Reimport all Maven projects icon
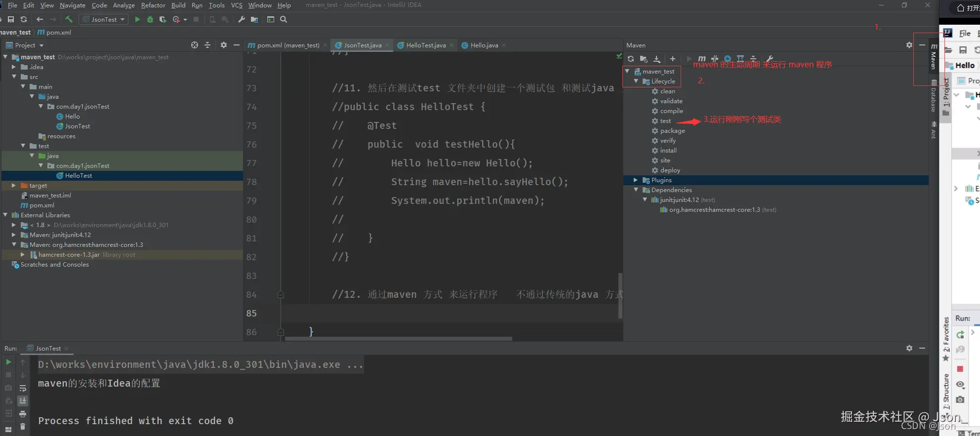 (x=631, y=59)
